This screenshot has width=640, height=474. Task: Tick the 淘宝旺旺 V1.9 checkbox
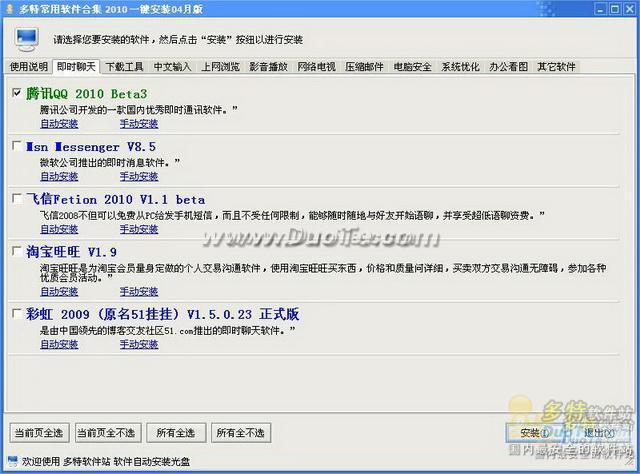17,251
